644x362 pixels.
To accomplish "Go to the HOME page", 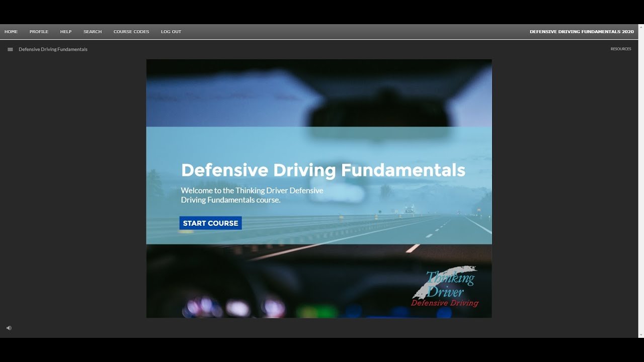I will tap(11, 32).
